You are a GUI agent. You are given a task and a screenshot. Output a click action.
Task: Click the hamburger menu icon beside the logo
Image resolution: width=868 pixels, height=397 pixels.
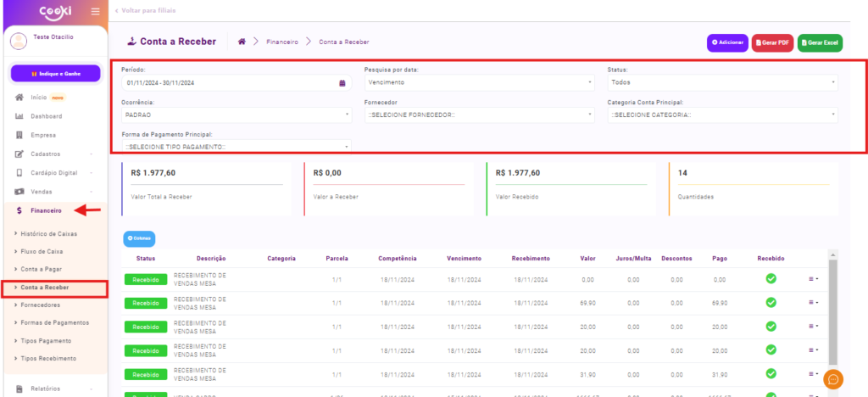point(95,11)
